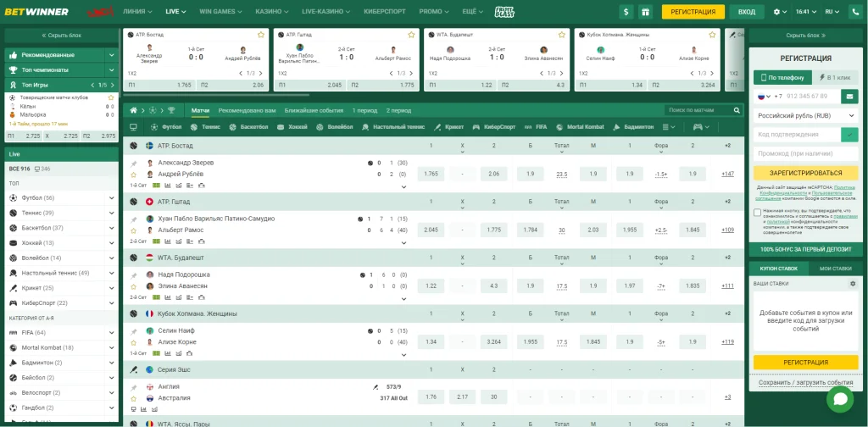Open the gift bonuses icon
The image size is (868, 427).
[645, 12]
